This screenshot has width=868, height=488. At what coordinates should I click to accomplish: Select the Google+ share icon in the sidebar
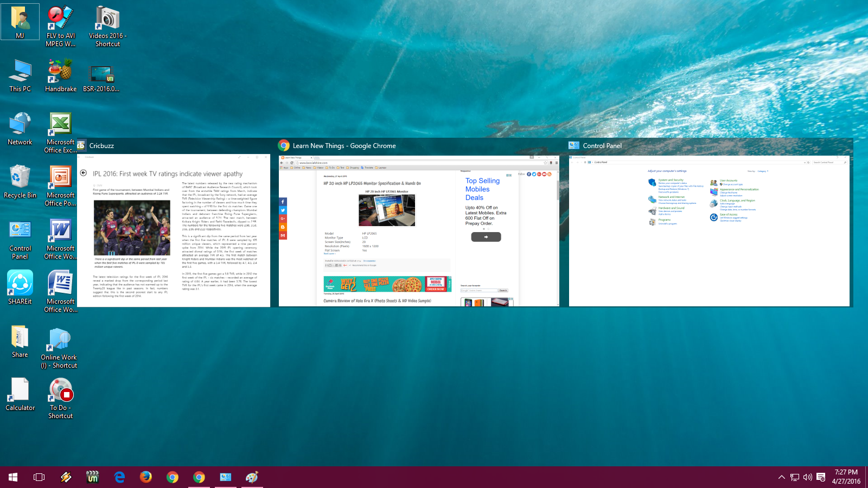[283, 219]
